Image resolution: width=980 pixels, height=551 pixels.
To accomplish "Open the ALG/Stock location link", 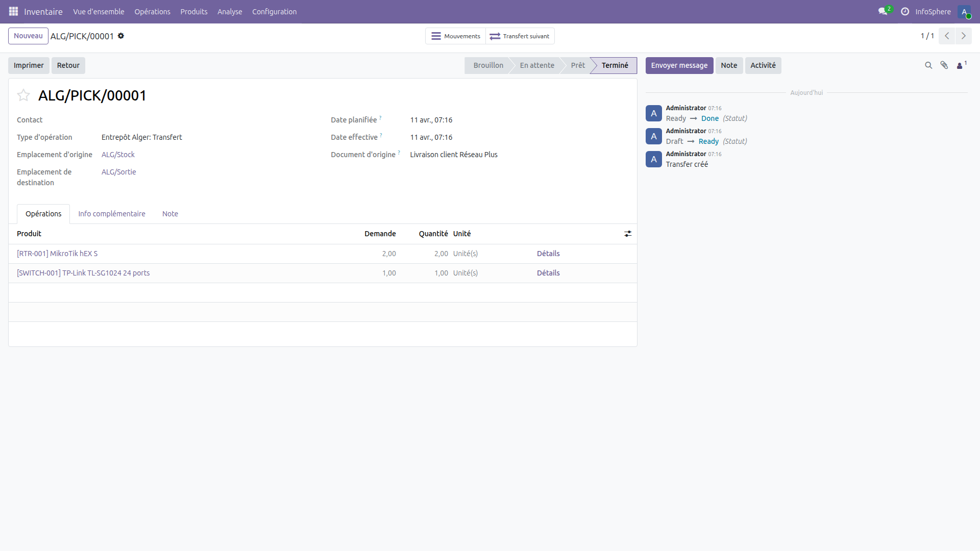I will pyautogui.click(x=118, y=154).
